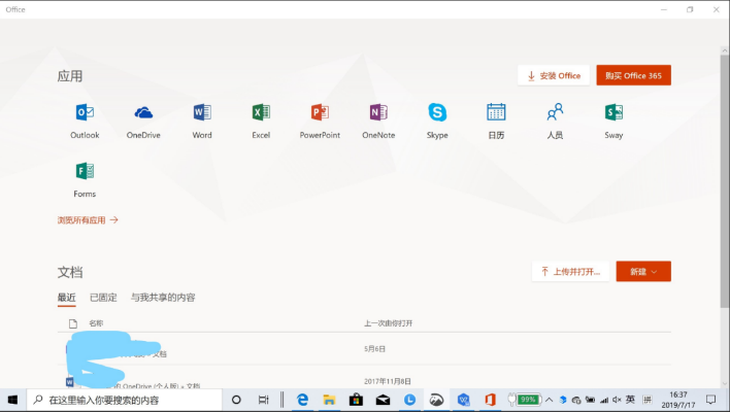Open the Word app

click(202, 113)
